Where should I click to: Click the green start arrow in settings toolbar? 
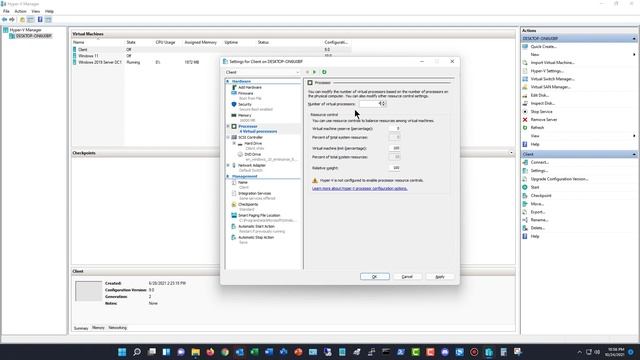click(315, 72)
